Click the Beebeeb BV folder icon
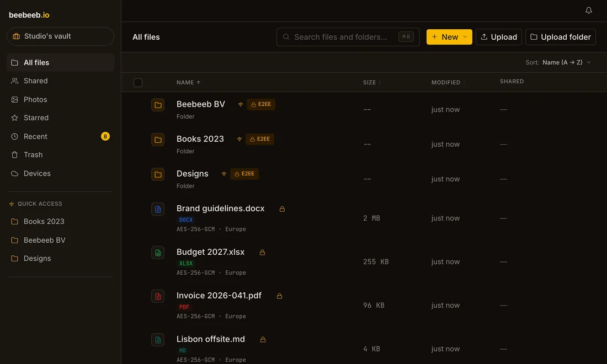This screenshot has height=364, width=607. click(x=158, y=105)
